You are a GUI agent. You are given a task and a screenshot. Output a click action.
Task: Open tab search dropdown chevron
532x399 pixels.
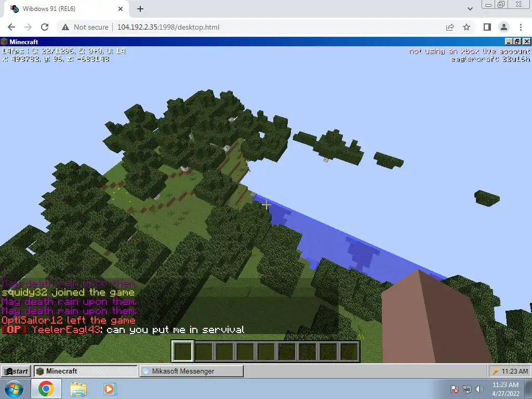point(470,9)
